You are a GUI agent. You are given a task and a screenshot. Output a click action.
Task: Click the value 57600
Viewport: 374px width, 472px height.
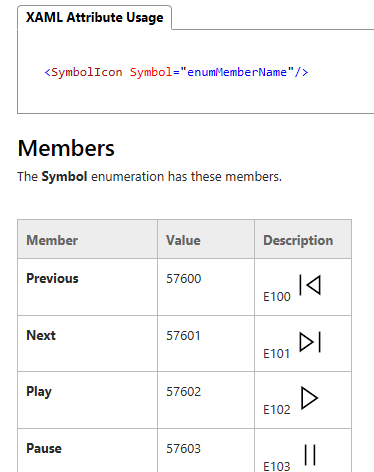184,279
